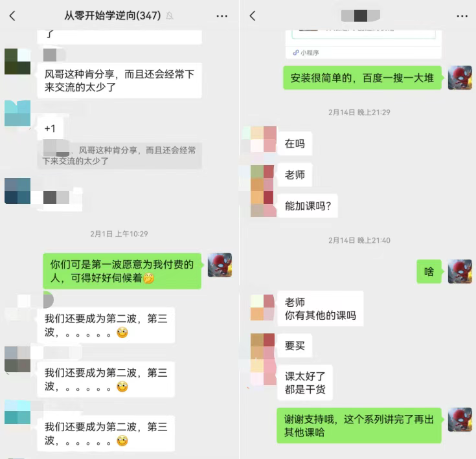Tap the dark green avatar beside 风哥这种肯分享 message
Viewport: 476px width, 459px height.
pyautogui.click(x=17, y=62)
